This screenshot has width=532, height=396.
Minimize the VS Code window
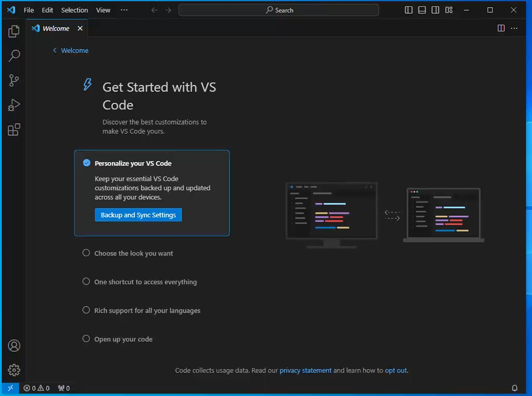467,10
